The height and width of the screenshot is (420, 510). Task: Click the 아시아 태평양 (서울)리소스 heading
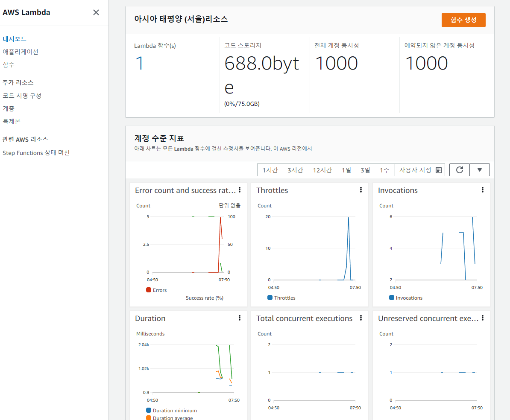(x=181, y=19)
